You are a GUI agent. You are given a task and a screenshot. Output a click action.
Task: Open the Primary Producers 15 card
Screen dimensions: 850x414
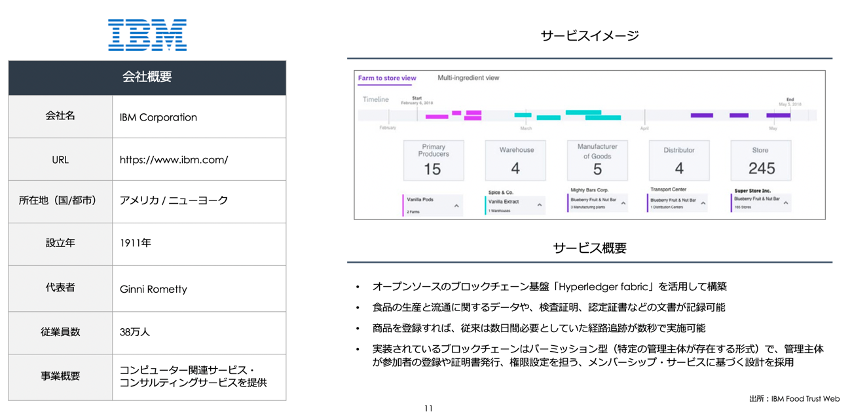(x=433, y=160)
